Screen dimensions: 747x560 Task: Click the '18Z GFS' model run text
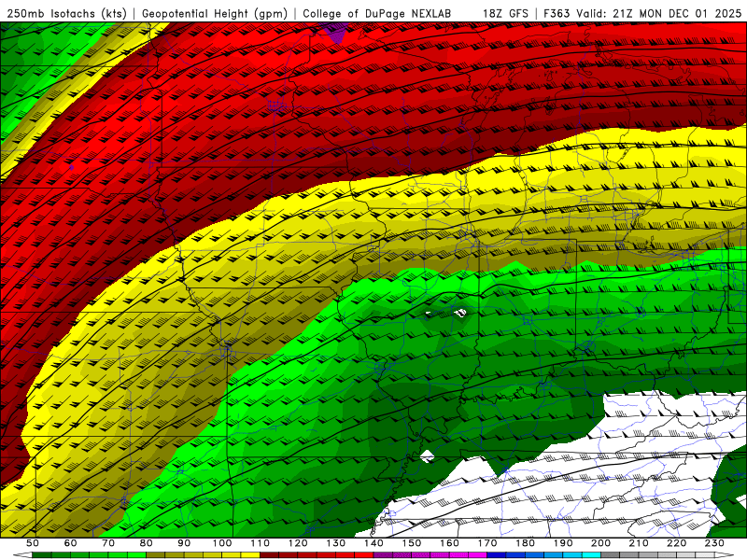(x=505, y=13)
